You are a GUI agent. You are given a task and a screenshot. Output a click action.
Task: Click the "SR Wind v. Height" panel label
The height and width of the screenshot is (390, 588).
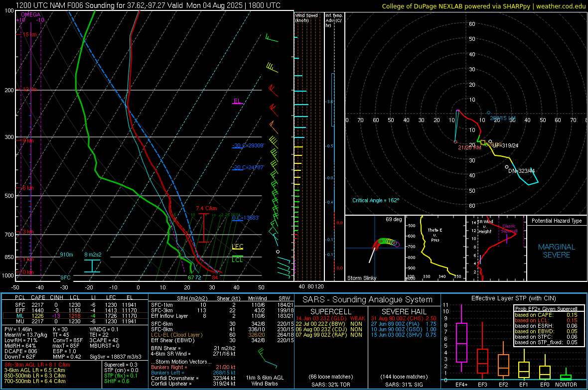click(485, 227)
